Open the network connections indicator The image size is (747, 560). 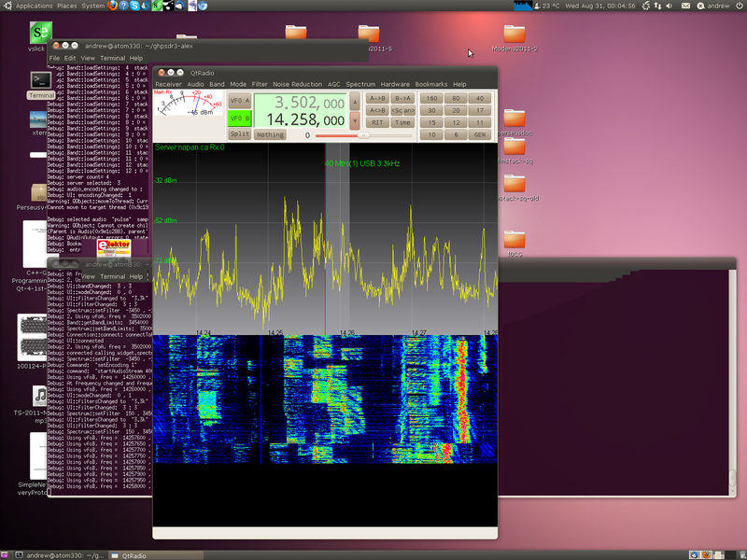(x=658, y=6)
